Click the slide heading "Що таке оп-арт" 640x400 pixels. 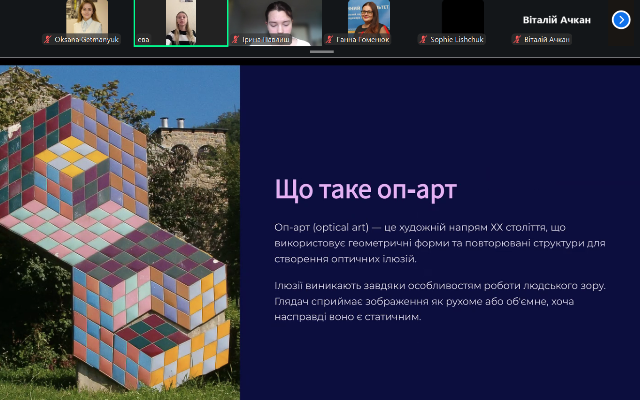click(366, 190)
